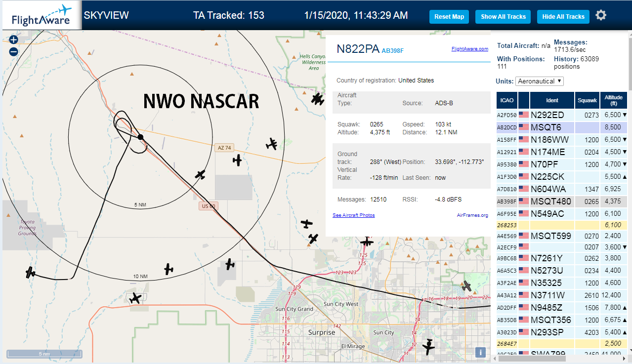632x364 pixels.
Task: Click US flag in MSQT599 row
Action: coord(524,236)
